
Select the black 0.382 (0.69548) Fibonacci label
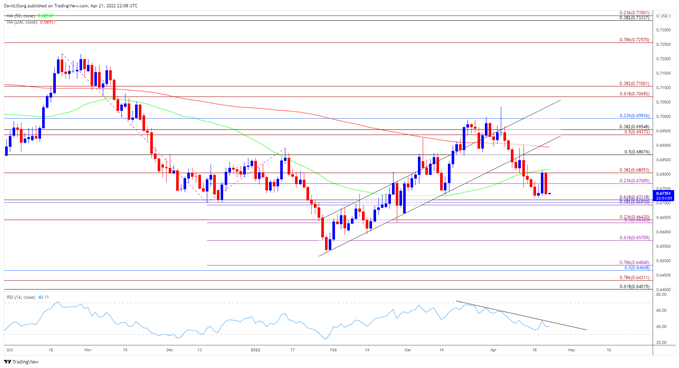(x=634, y=127)
